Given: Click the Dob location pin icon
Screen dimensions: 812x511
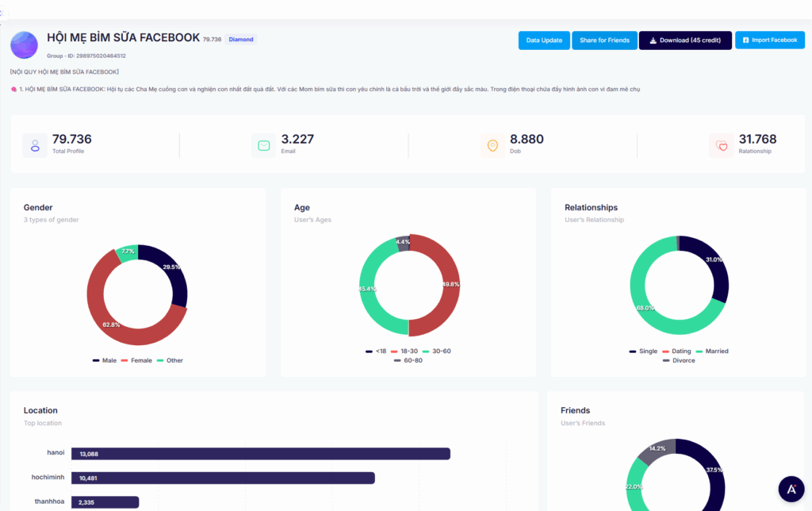Looking at the screenshot, I should click(492, 146).
